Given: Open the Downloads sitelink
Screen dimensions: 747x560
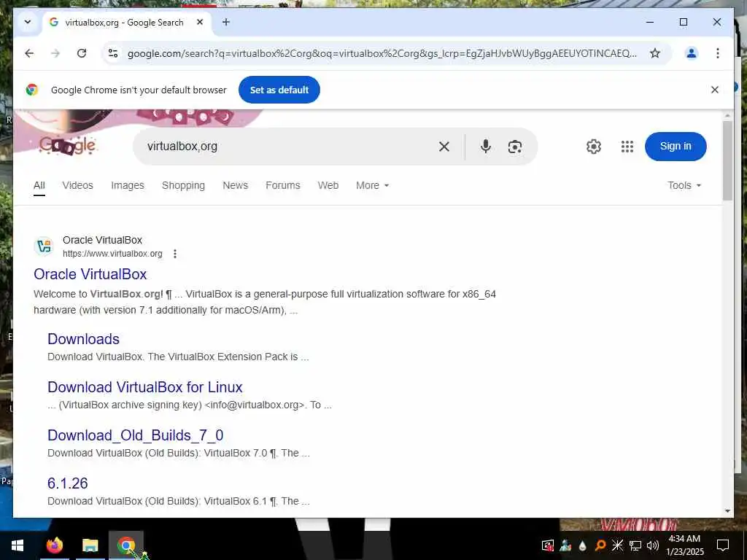Looking at the screenshot, I should coord(83,339).
